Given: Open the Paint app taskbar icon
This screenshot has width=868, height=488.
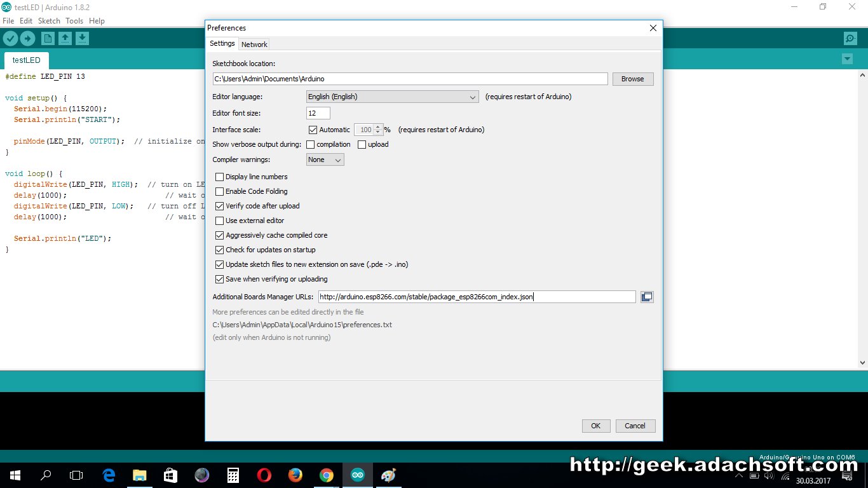Looking at the screenshot, I should pos(388,475).
